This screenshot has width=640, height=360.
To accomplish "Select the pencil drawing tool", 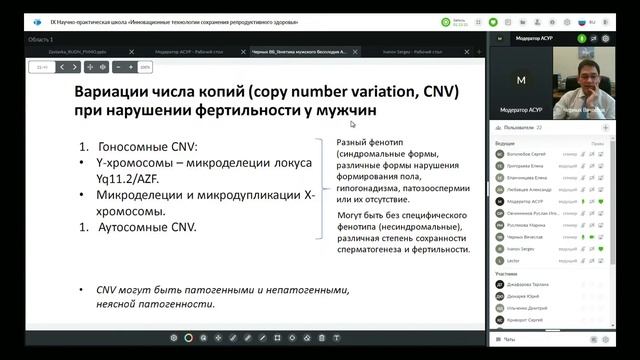I will 233,338.
